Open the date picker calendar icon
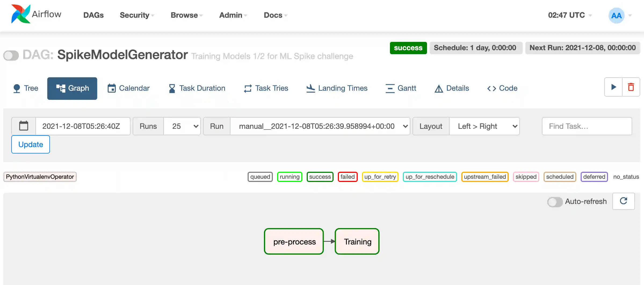The image size is (644, 285). pyautogui.click(x=24, y=126)
